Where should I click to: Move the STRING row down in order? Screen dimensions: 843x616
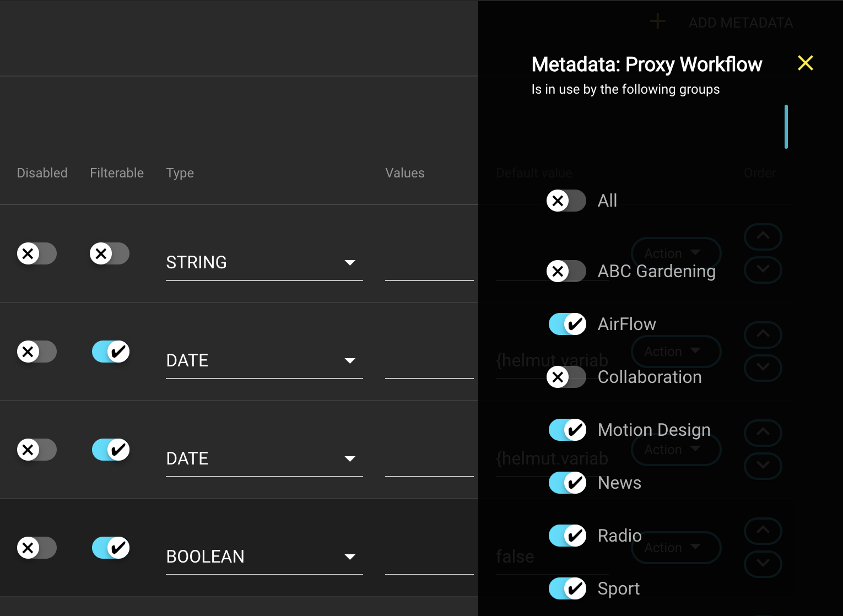pos(763,269)
